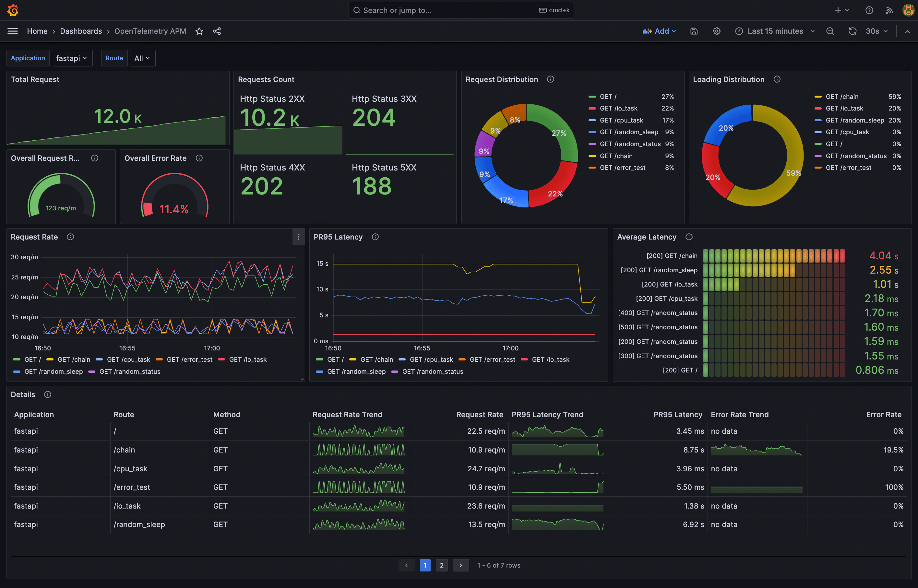Expand the Route All dropdown
The height and width of the screenshot is (588, 918).
point(142,58)
